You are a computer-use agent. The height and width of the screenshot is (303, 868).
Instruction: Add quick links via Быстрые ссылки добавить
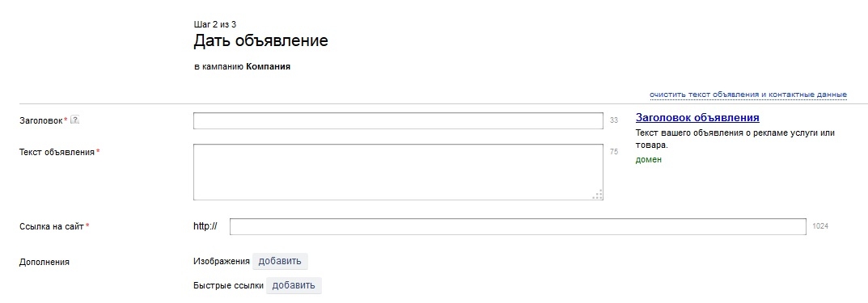[x=294, y=285]
